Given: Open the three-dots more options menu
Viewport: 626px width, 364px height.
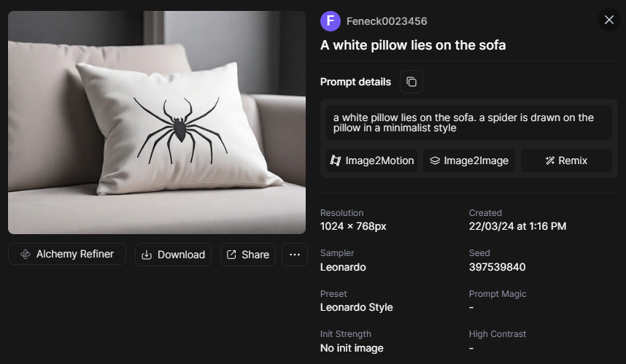Looking at the screenshot, I should (295, 255).
